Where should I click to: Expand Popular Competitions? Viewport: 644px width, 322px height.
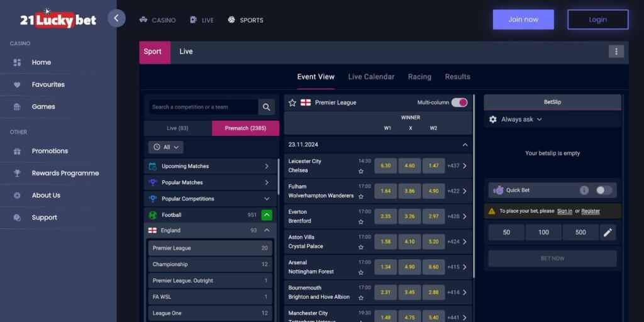point(267,199)
